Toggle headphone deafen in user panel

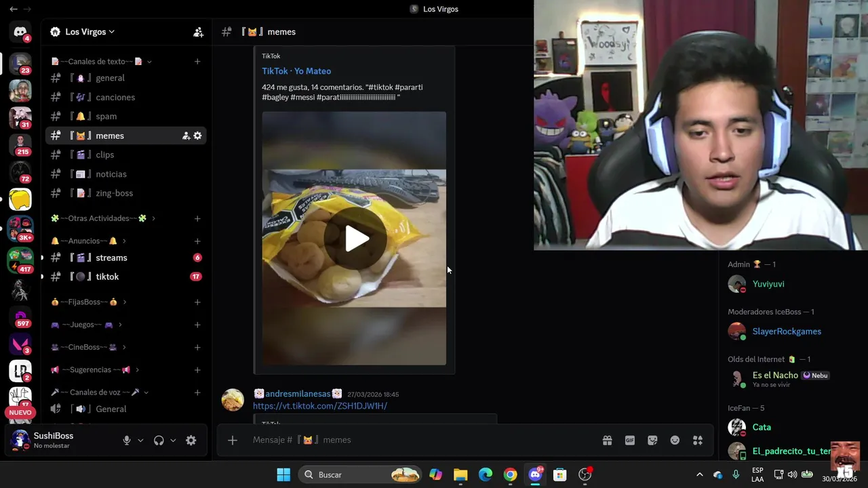click(159, 441)
